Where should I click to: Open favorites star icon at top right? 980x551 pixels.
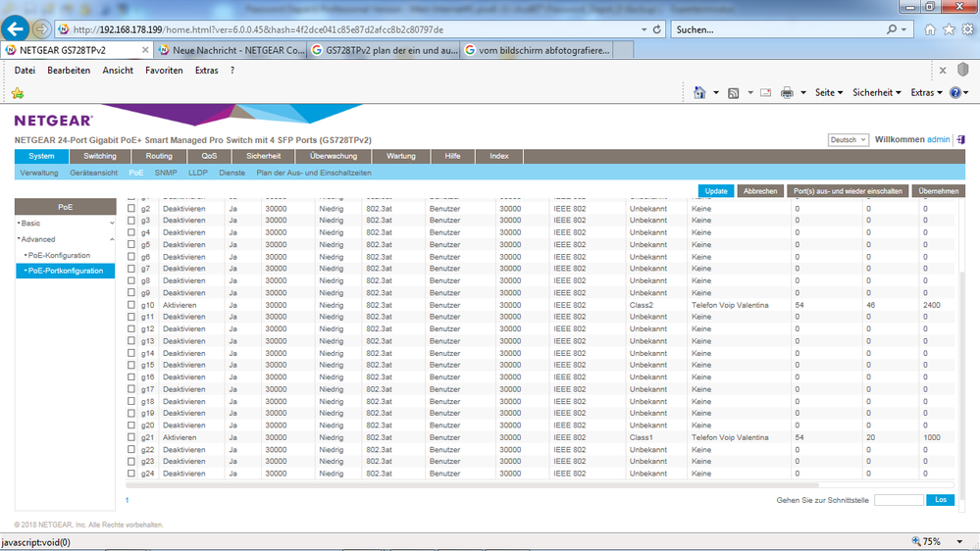[x=949, y=29]
